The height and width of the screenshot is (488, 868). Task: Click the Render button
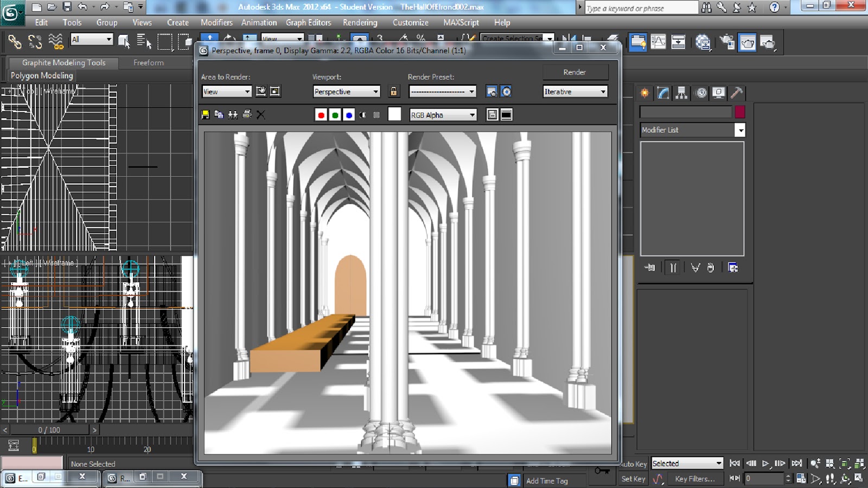click(x=575, y=72)
